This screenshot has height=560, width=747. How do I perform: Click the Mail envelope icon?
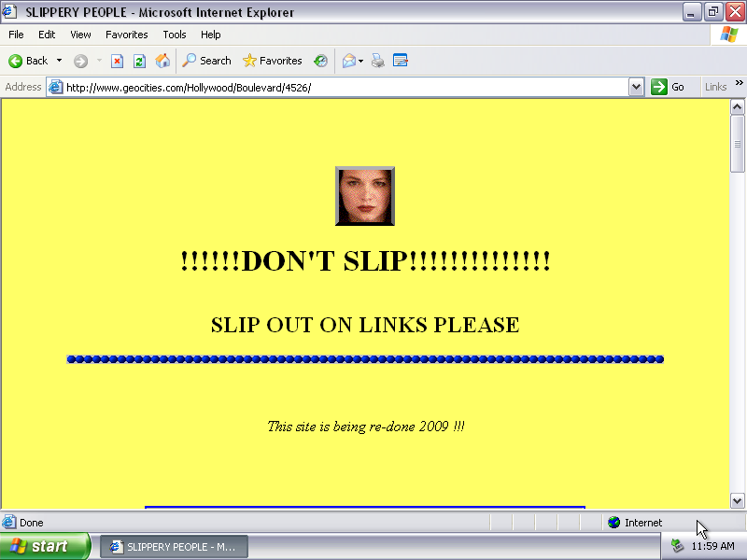coord(348,61)
